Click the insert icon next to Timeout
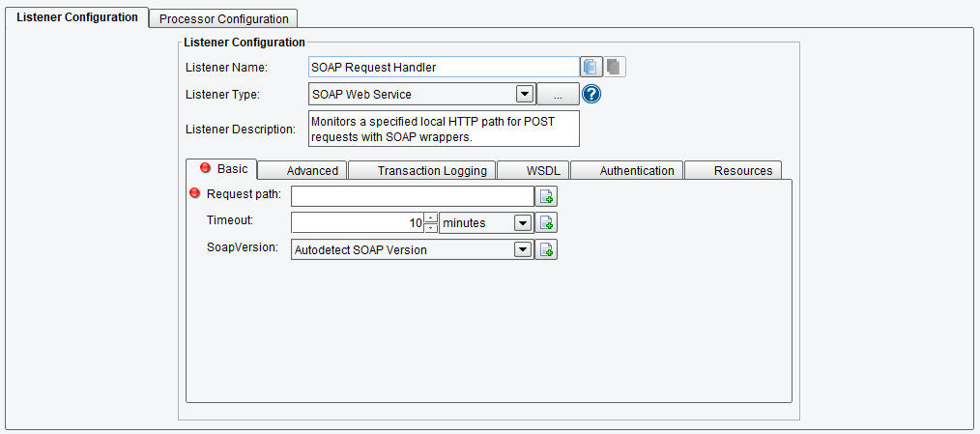 547,223
